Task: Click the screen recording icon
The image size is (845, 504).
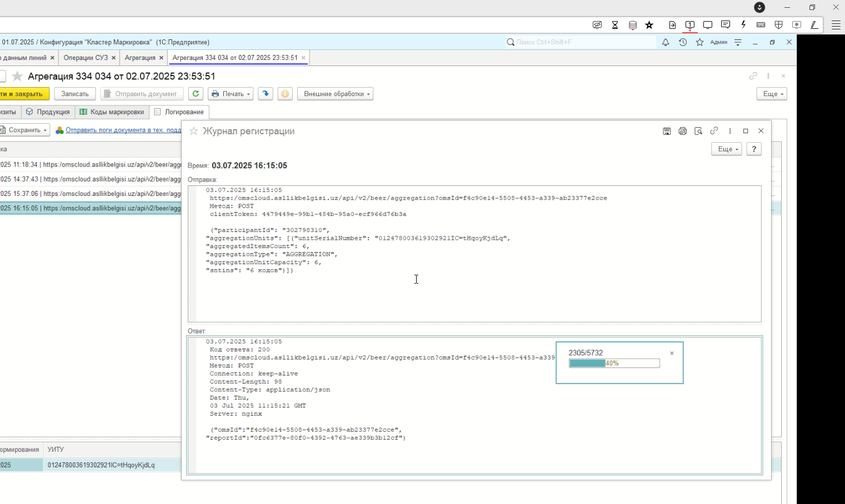Action: (797, 25)
